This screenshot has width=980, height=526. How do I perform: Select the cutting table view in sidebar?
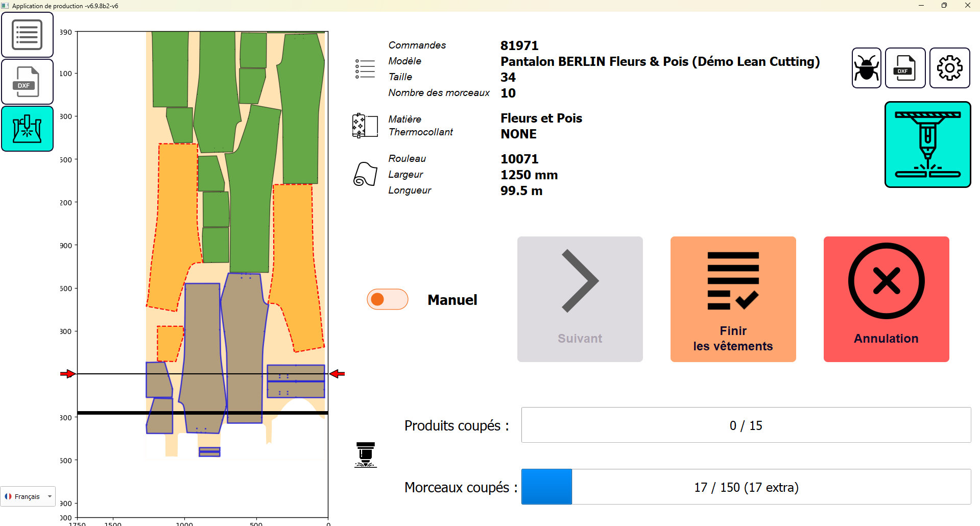[x=28, y=129]
